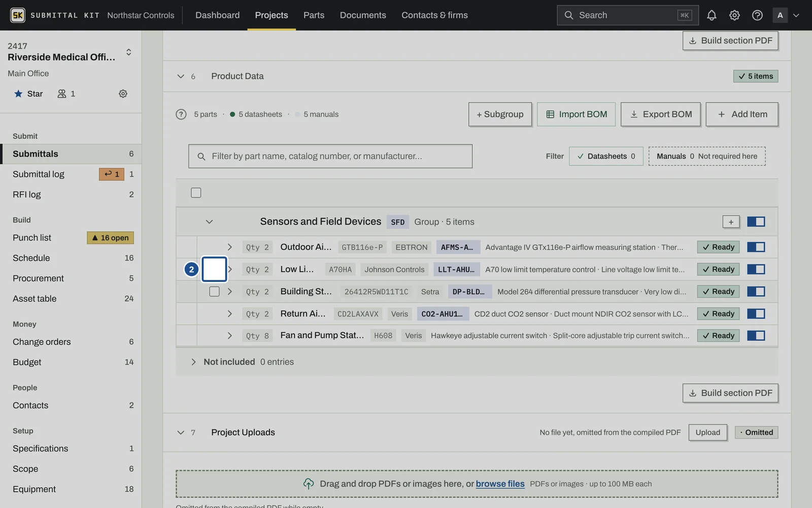Open project settings gear in sidebar

coord(123,93)
